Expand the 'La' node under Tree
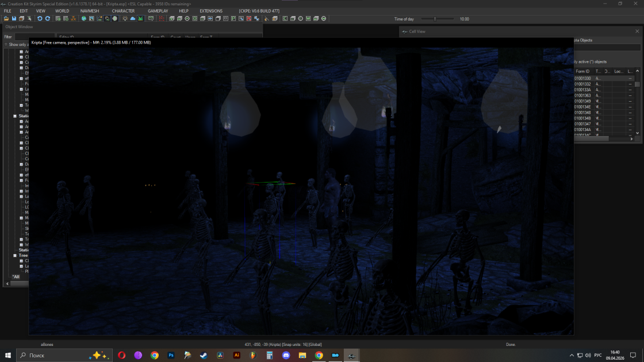 [x=21, y=266]
